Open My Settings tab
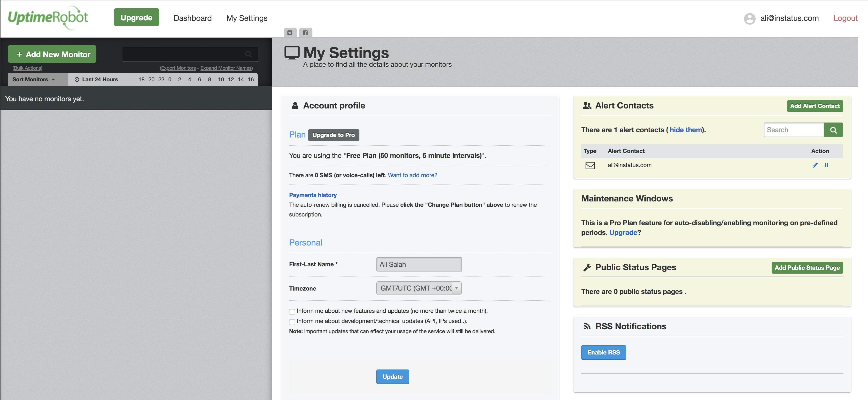 (247, 18)
